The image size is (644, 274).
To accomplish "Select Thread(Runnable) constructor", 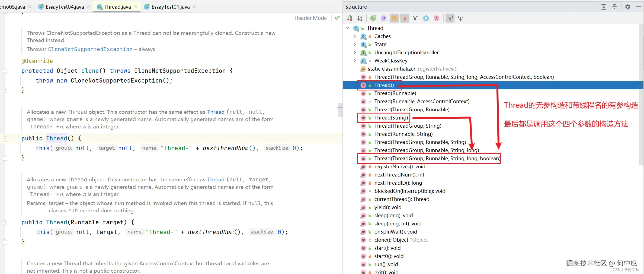I will [395, 93].
